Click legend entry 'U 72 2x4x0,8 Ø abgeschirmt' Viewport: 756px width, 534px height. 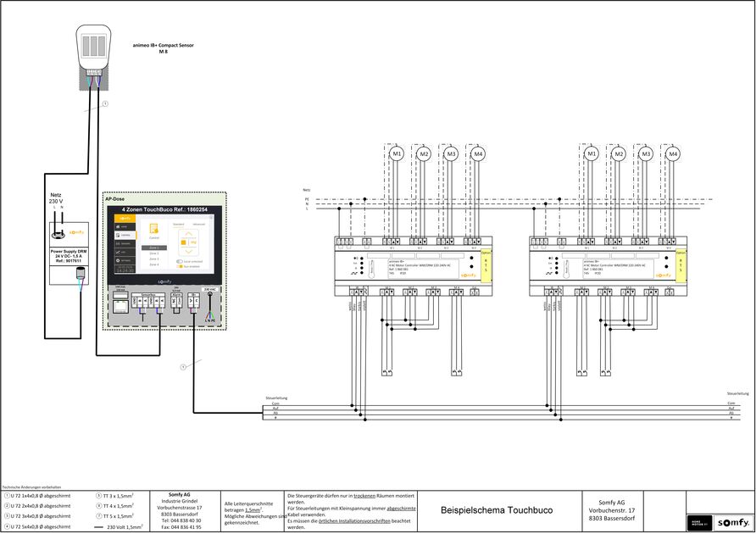click(x=37, y=506)
